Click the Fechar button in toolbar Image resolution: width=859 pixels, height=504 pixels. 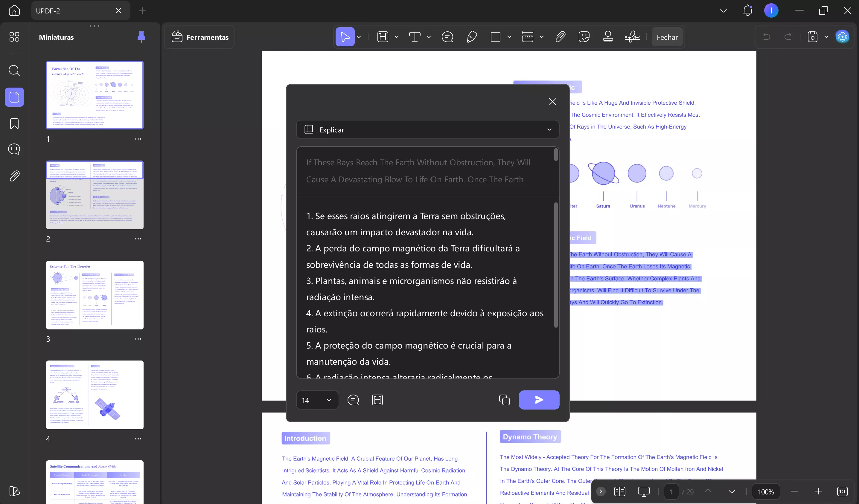tap(667, 37)
